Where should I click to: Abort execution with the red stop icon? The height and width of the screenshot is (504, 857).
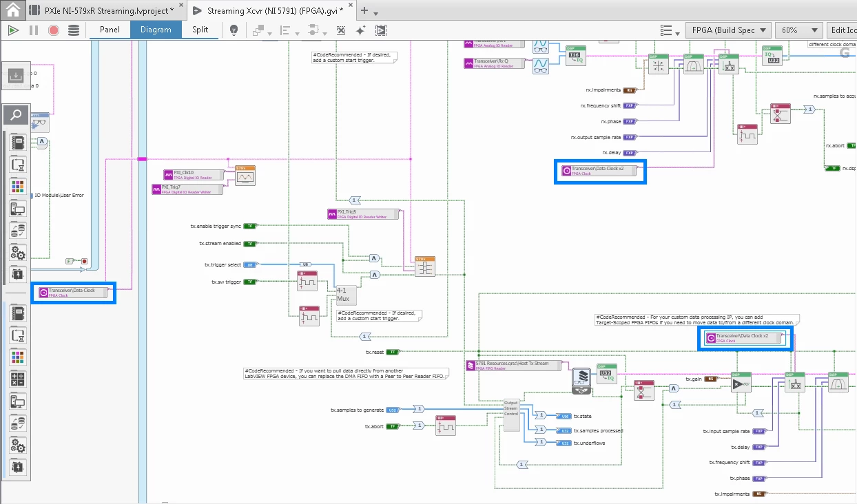tap(54, 30)
